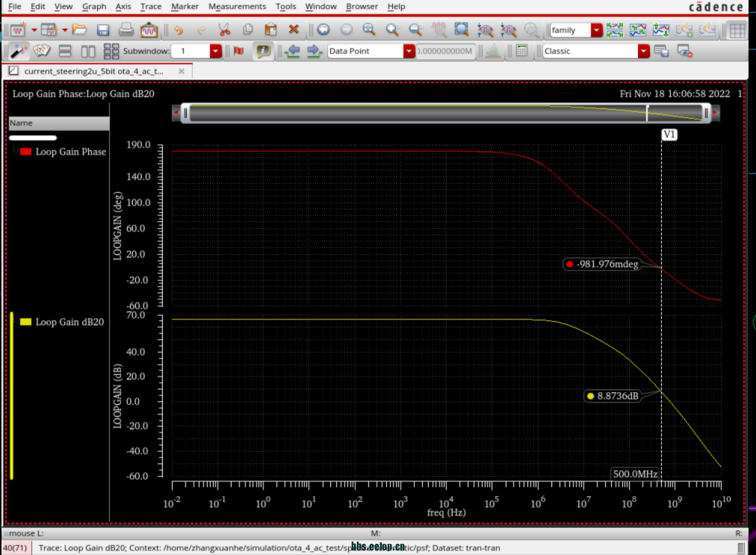Open the new subwindow dropdown arrow
The height and width of the screenshot is (555, 756).
tap(64, 30)
